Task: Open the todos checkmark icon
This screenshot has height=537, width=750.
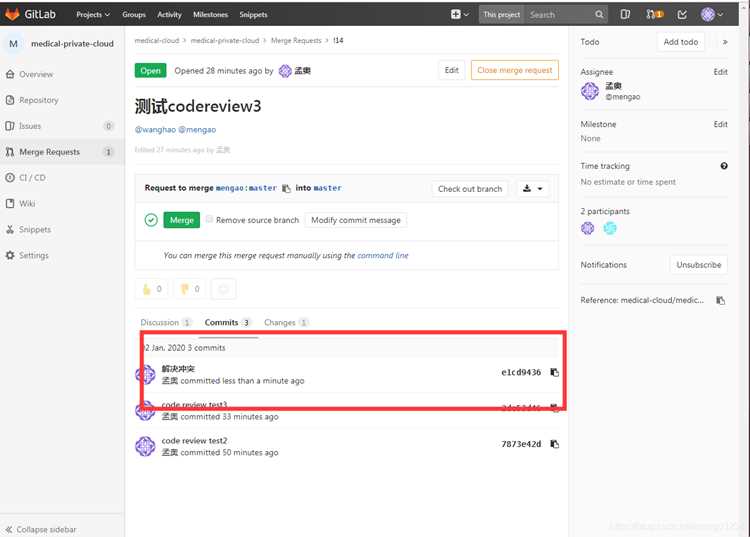Action: (x=682, y=15)
